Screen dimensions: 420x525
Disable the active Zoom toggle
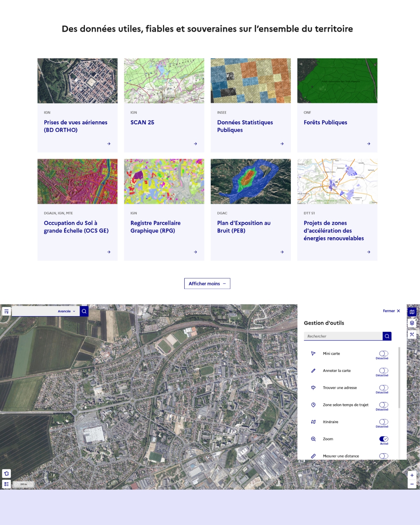[x=383, y=439]
